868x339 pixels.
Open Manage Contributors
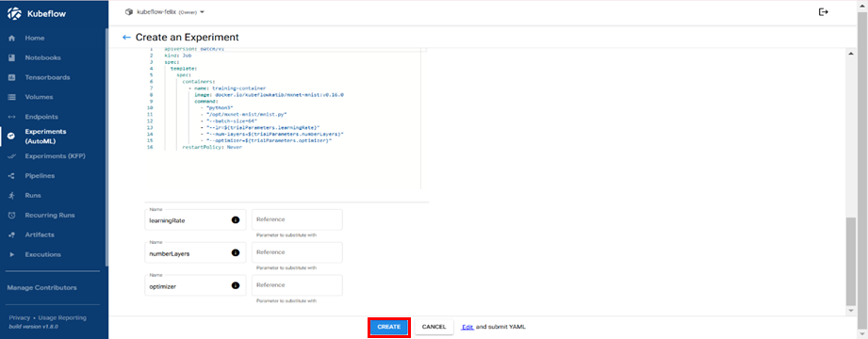(x=42, y=288)
